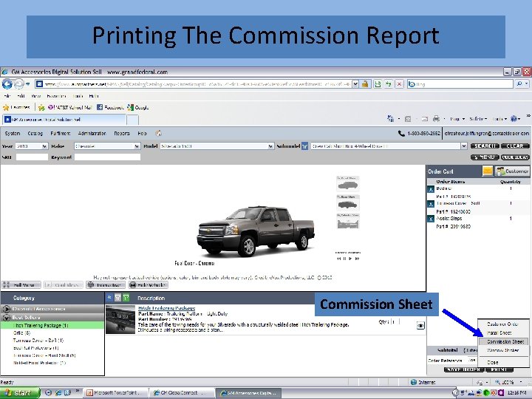This screenshot has height=399, width=532.
Task: Click the gray filter icon near Description
Action: tap(117, 298)
